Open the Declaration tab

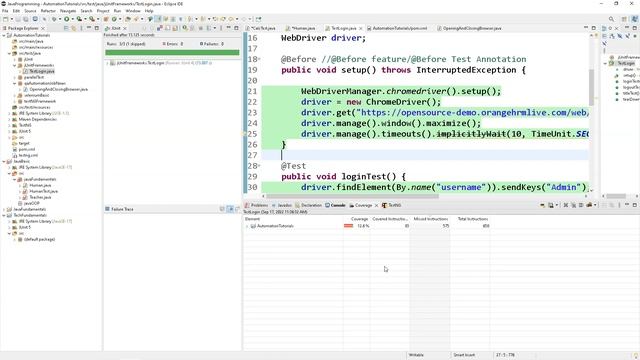pos(309,205)
